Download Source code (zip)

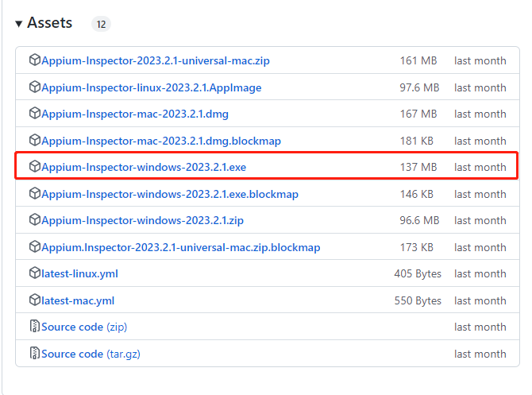[84, 327]
